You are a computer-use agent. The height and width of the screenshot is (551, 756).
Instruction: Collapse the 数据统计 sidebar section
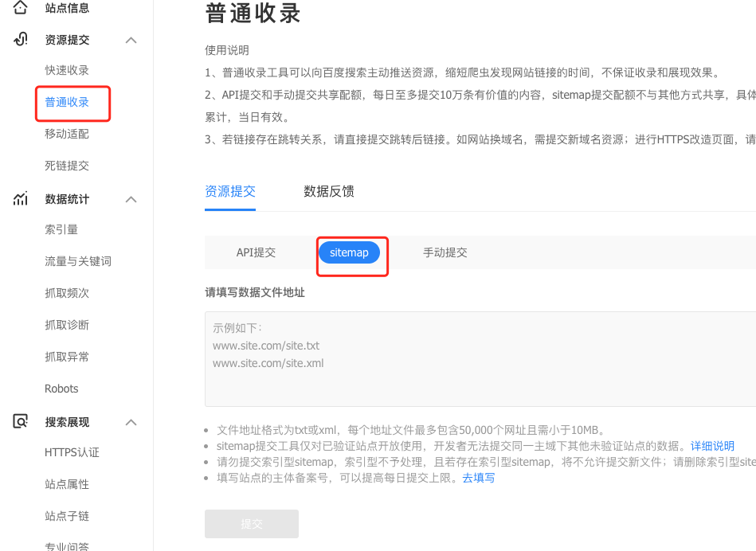pyautogui.click(x=131, y=199)
